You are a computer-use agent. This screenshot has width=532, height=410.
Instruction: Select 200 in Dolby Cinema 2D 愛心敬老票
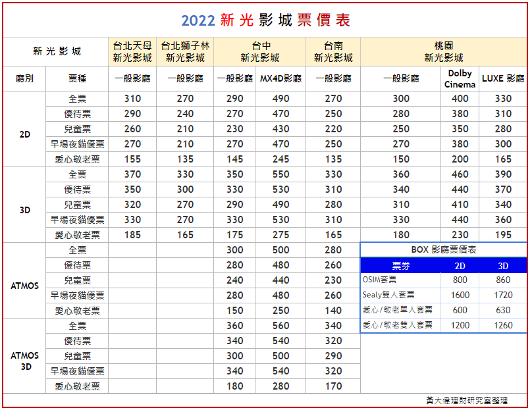coord(460,159)
